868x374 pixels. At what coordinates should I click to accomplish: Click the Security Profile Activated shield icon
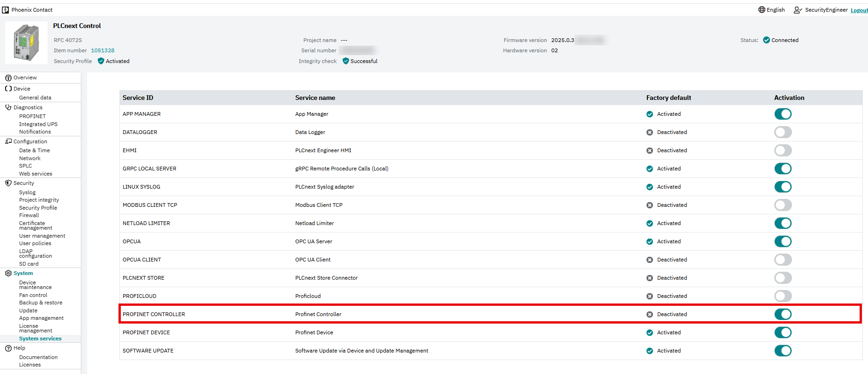pyautogui.click(x=101, y=61)
